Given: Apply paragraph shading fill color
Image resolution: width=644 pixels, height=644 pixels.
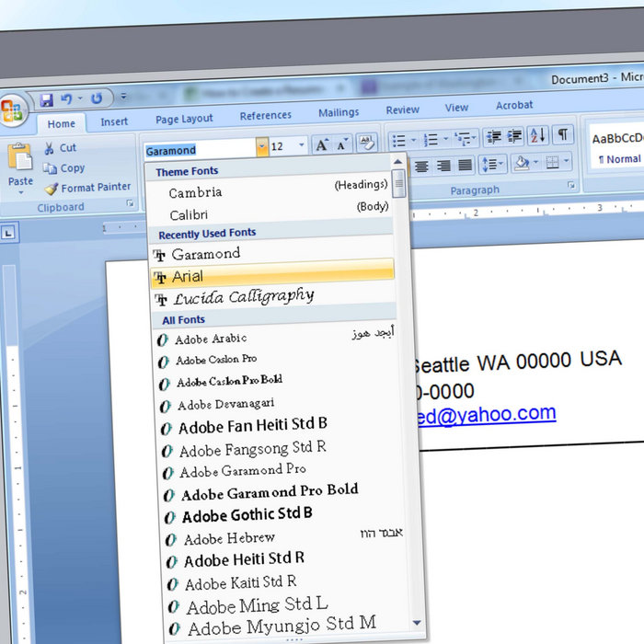Looking at the screenshot, I should click(x=522, y=163).
